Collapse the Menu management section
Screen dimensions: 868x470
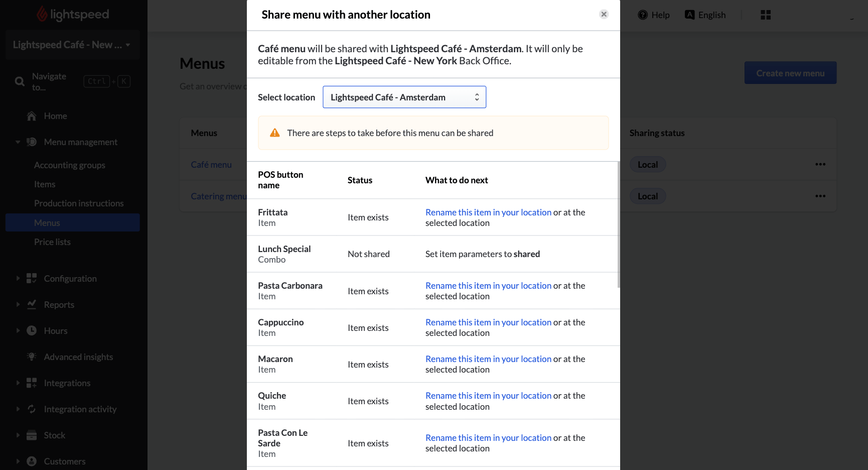pos(18,142)
